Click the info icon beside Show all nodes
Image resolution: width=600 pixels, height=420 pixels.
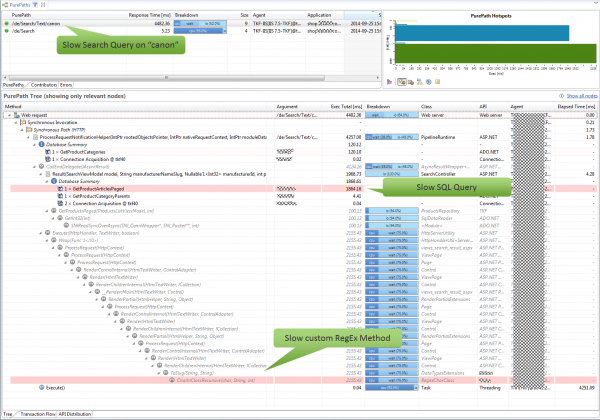(x=561, y=96)
